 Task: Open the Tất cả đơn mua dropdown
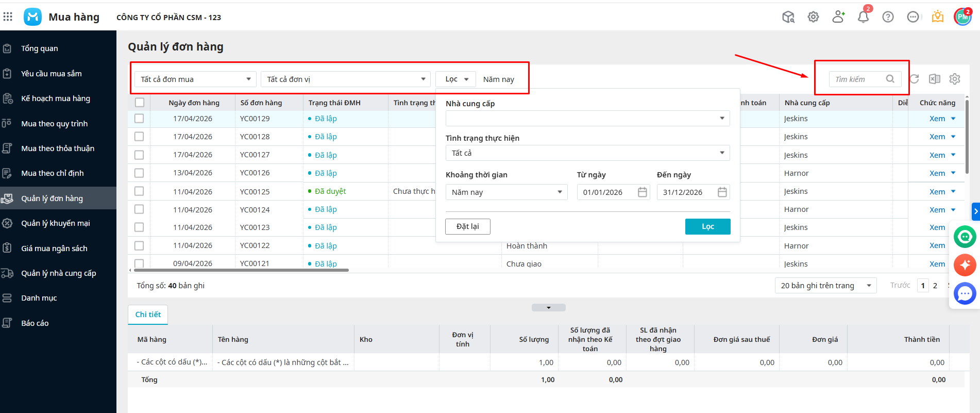pyautogui.click(x=195, y=79)
